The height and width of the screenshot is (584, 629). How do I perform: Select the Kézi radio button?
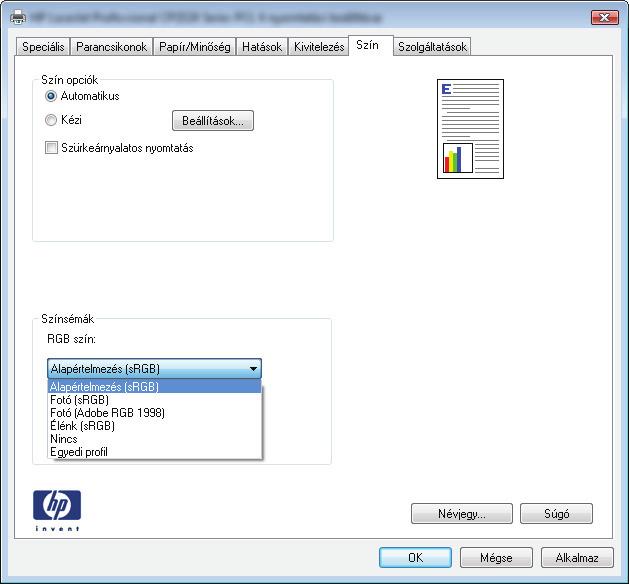[x=51, y=120]
